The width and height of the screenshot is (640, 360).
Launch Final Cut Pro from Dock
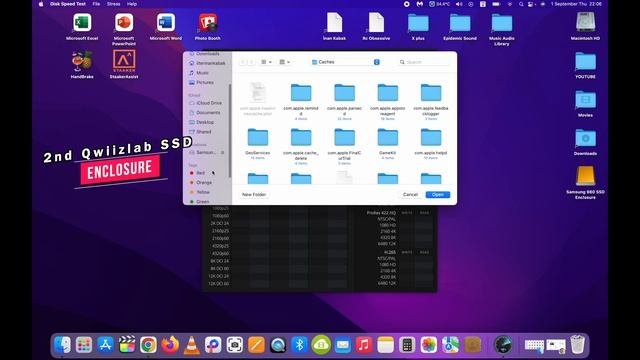click(x=127, y=345)
